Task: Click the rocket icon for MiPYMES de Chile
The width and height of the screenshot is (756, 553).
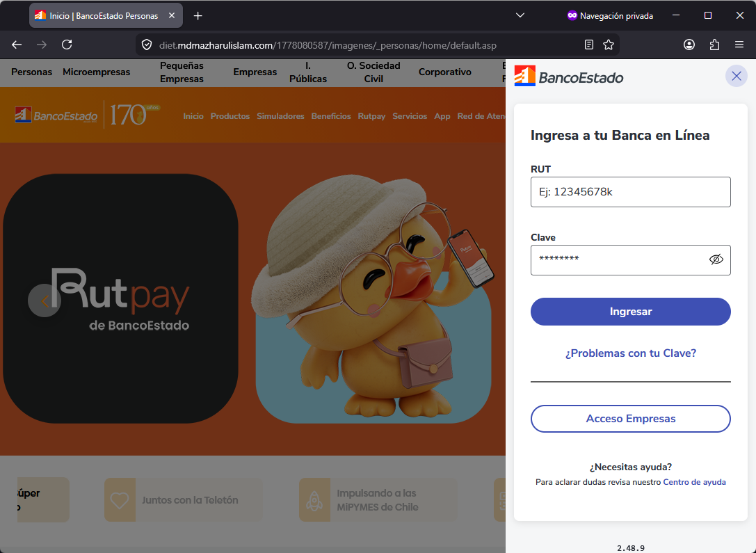Action: point(314,500)
